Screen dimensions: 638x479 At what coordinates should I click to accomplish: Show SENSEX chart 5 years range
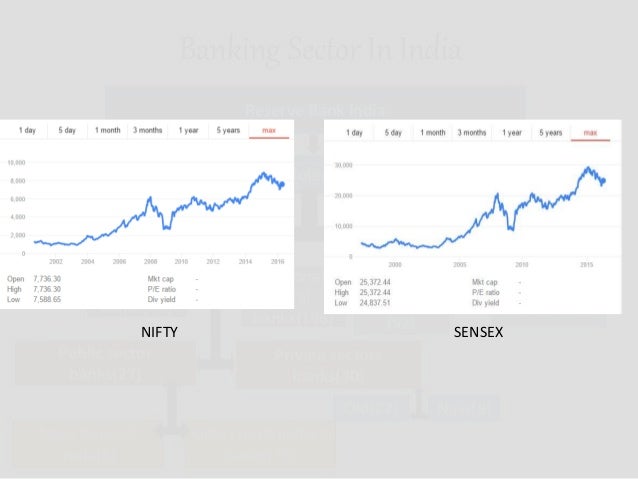(551, 133)
